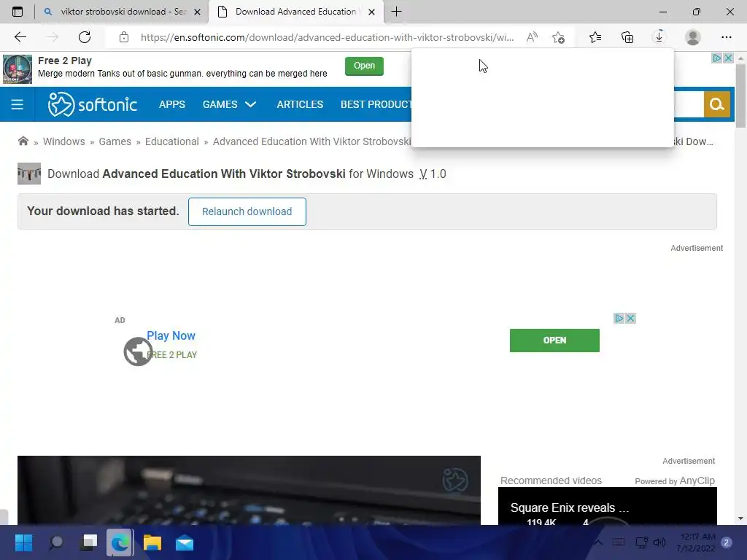Open Task View on taskbar
747x560 pixels.
coord(88,542)
